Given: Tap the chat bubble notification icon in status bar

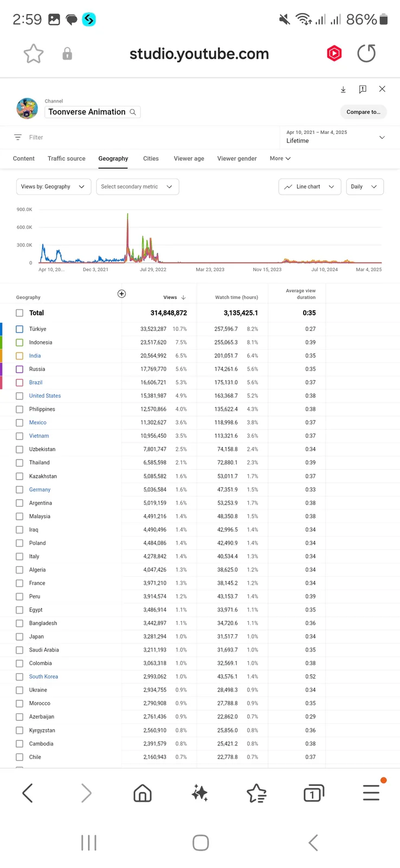Looking at the screenshot, I should [x=72, y=20].
